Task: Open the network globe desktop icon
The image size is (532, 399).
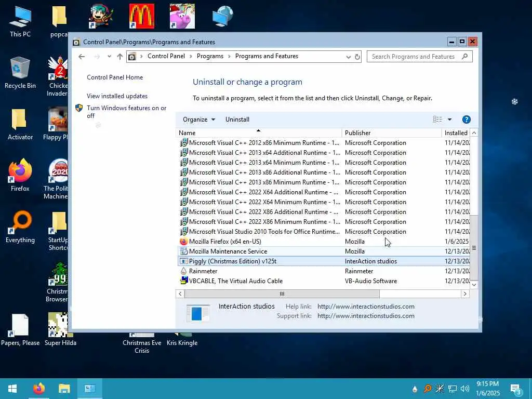Action: pos(222,16)
